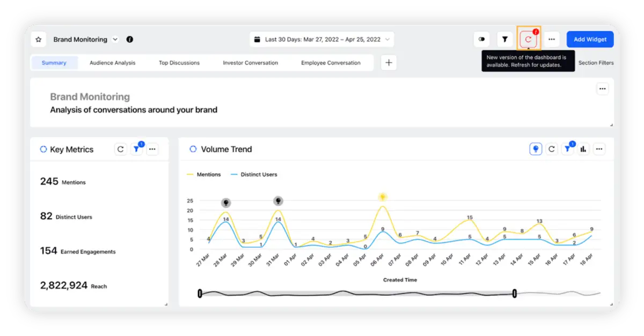Open filters on the Key Metrics widget
Screen dimensions: 644x336
[x=136, y=149]
